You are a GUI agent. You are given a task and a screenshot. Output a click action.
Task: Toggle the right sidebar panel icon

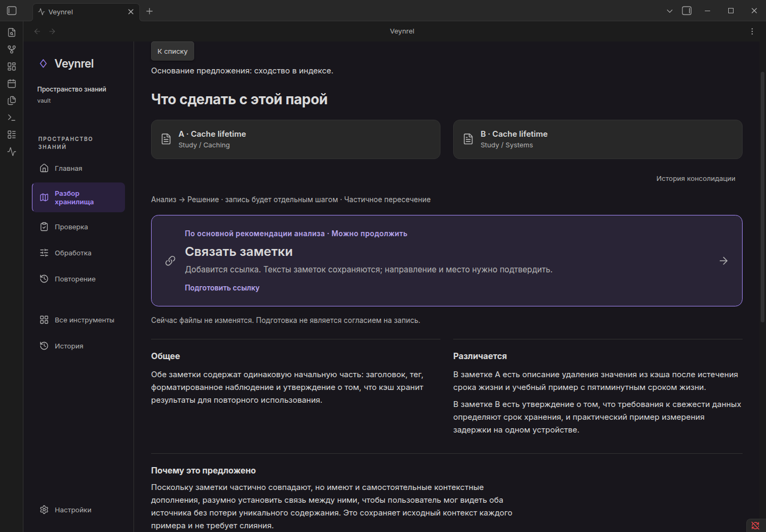(x=687, y=11)
